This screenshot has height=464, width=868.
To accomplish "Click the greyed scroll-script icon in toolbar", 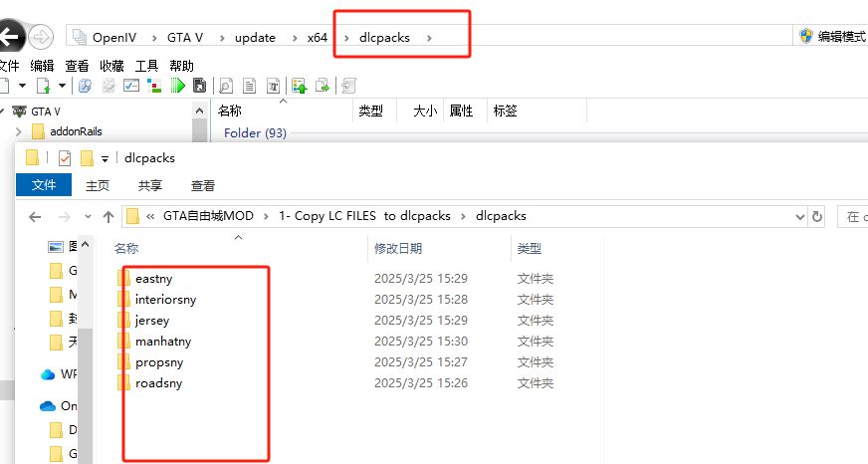I will tap(348, 86).
